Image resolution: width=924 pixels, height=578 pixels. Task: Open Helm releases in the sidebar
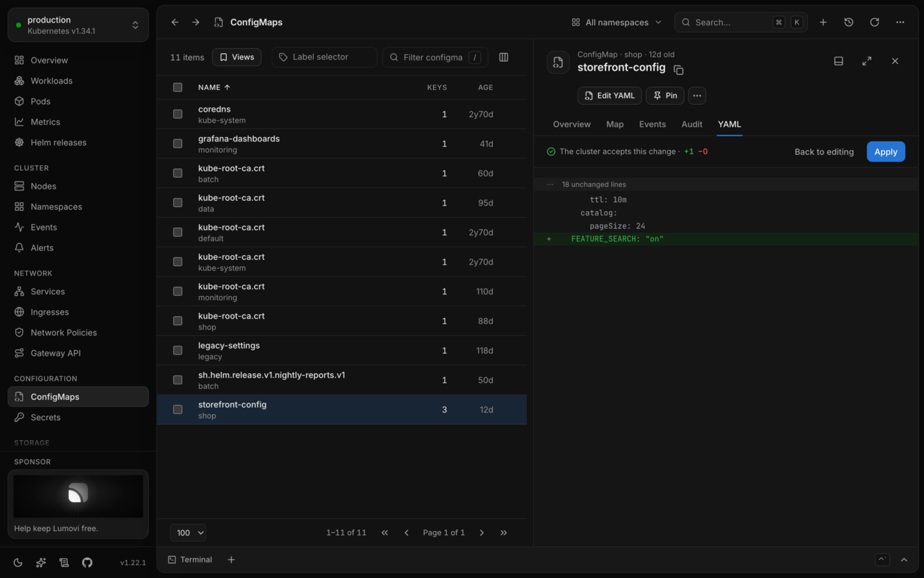[x=78, y=143]
